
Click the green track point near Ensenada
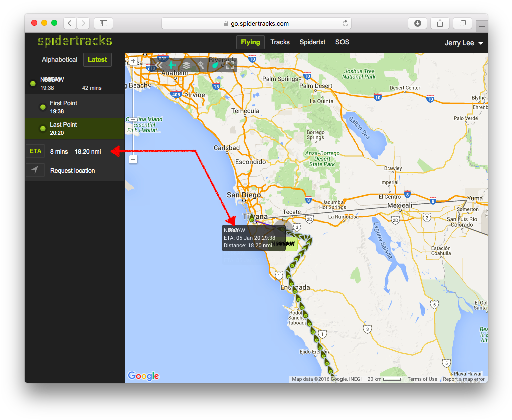click(295, 290)
